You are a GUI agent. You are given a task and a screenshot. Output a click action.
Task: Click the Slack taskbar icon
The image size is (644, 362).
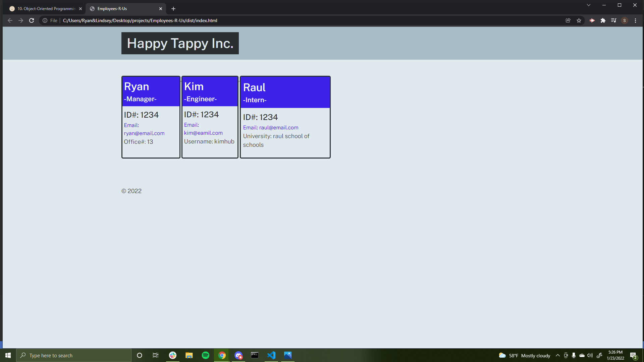coord(173,355)
